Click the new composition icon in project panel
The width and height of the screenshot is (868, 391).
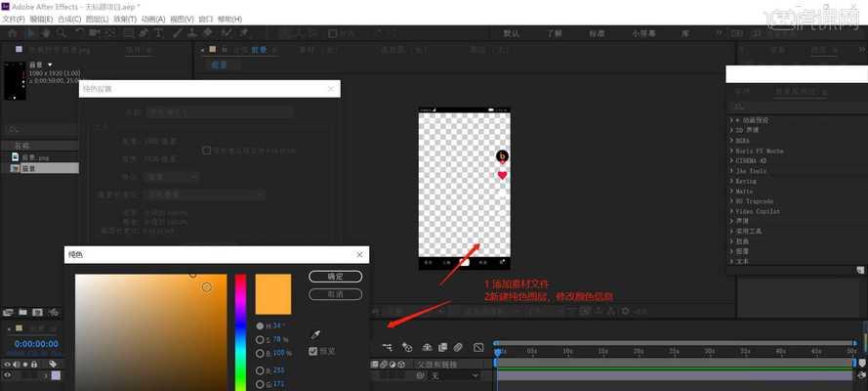click(x=35, y=313)
